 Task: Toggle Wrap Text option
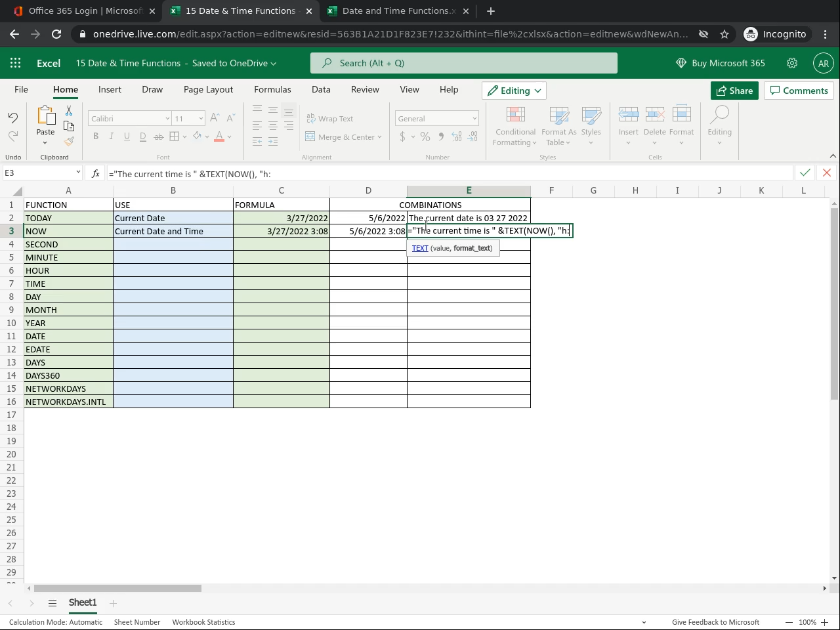coord(330,119)
